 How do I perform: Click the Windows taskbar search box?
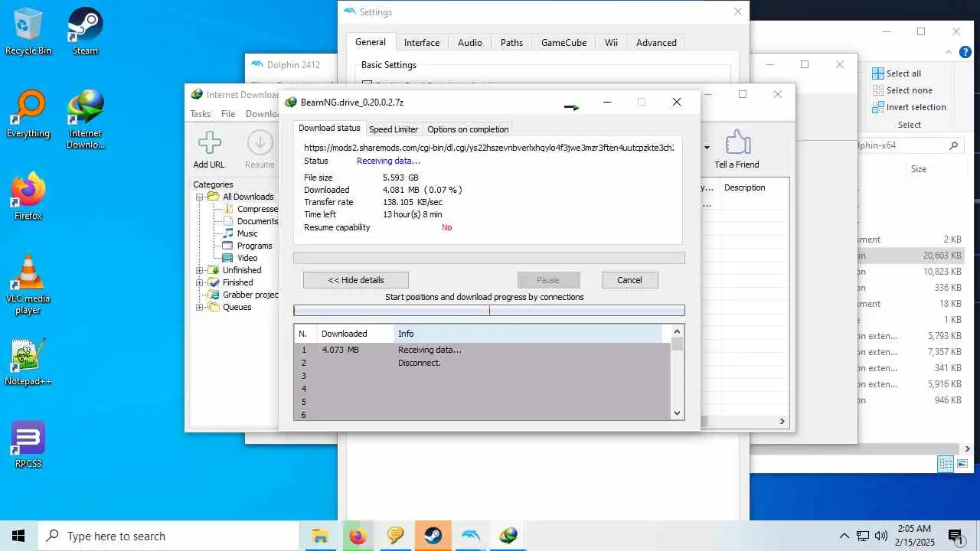click(x=168, y=536)
